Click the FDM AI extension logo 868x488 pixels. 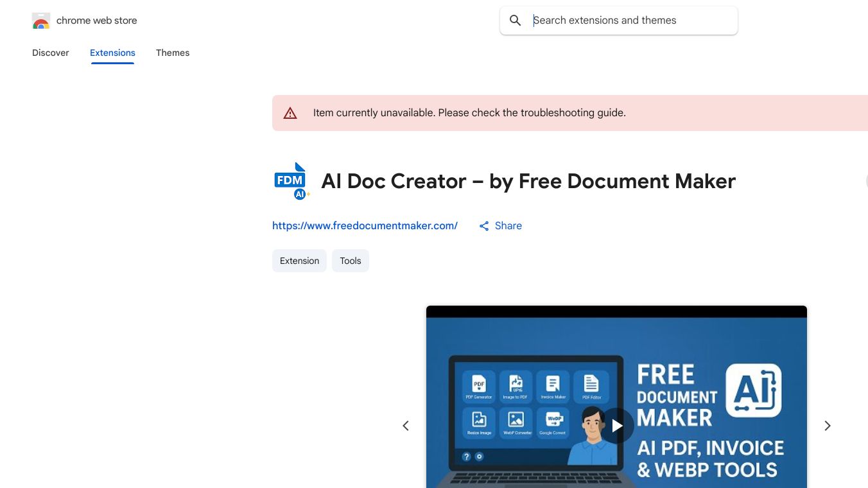[x=292, y=181]
